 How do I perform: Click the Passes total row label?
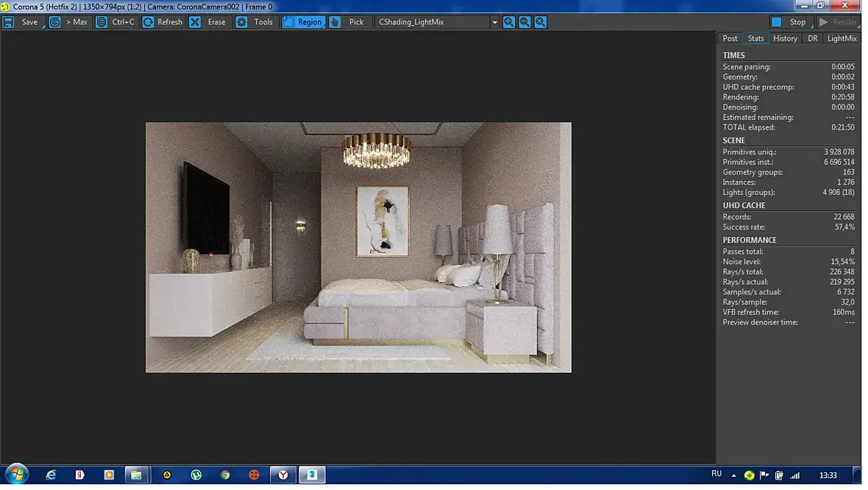[x=742, y=252]
